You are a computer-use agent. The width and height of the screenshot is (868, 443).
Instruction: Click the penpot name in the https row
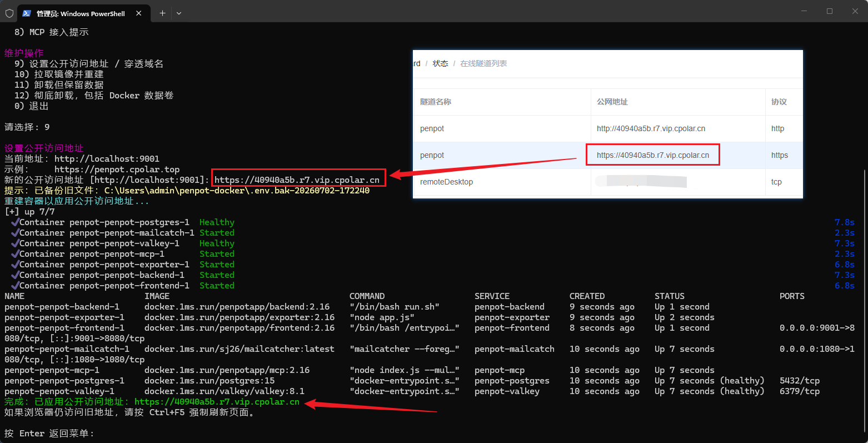point(432,155)
